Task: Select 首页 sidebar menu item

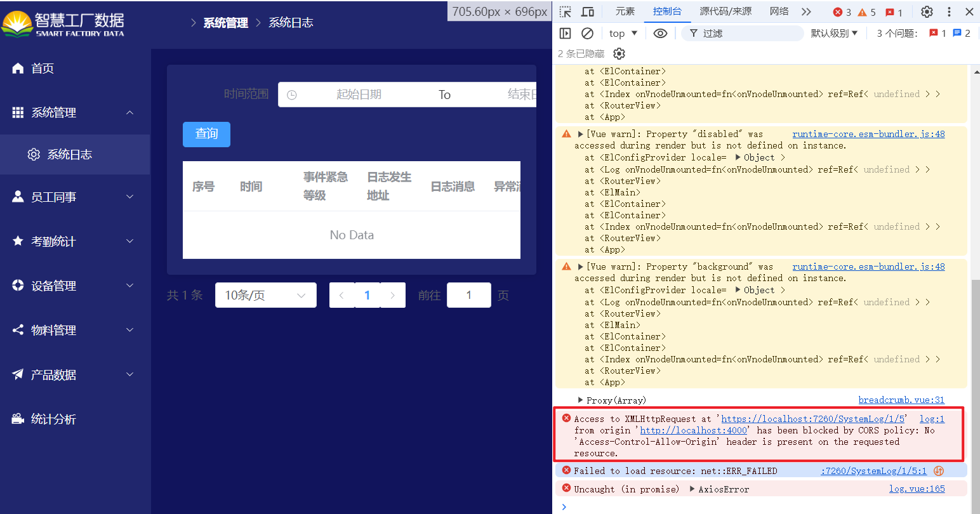Action: [75, 68]
